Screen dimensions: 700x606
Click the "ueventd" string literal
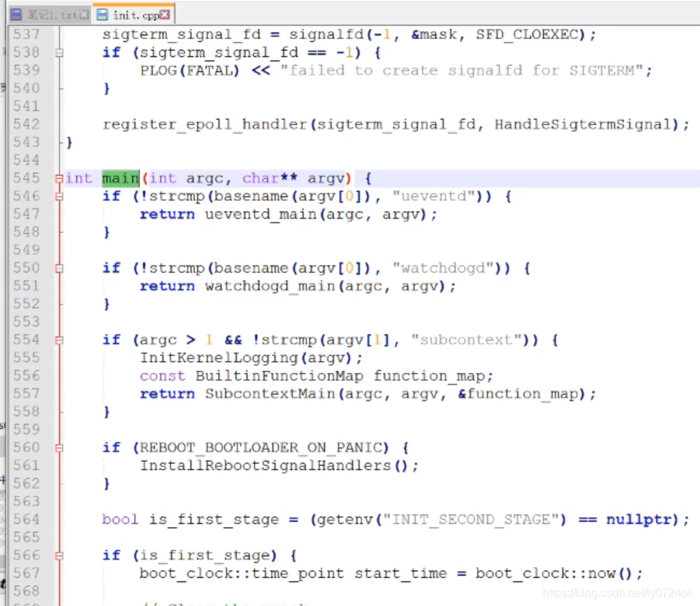(x=433, y=196)
